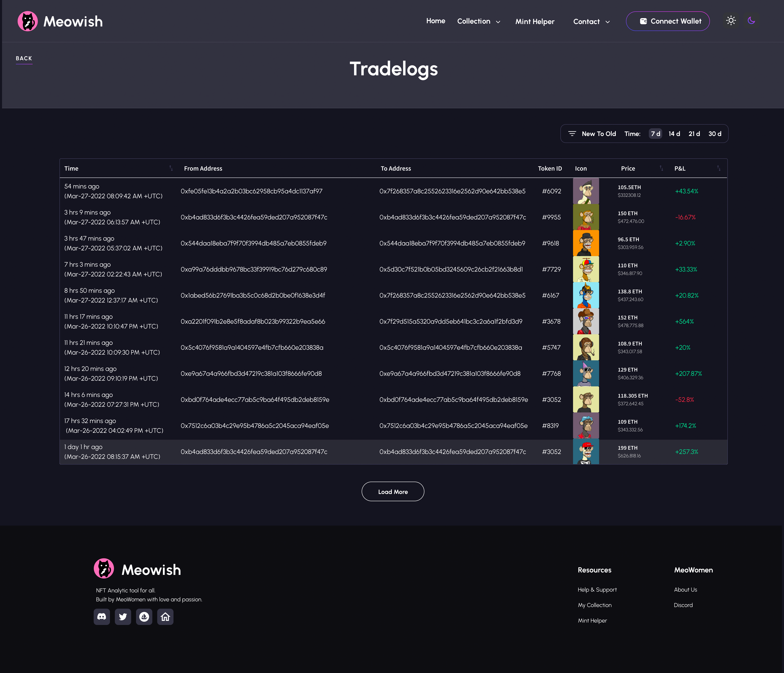
Task: Click the '54 mins ago' time entry
Action: tap(82, 186)
